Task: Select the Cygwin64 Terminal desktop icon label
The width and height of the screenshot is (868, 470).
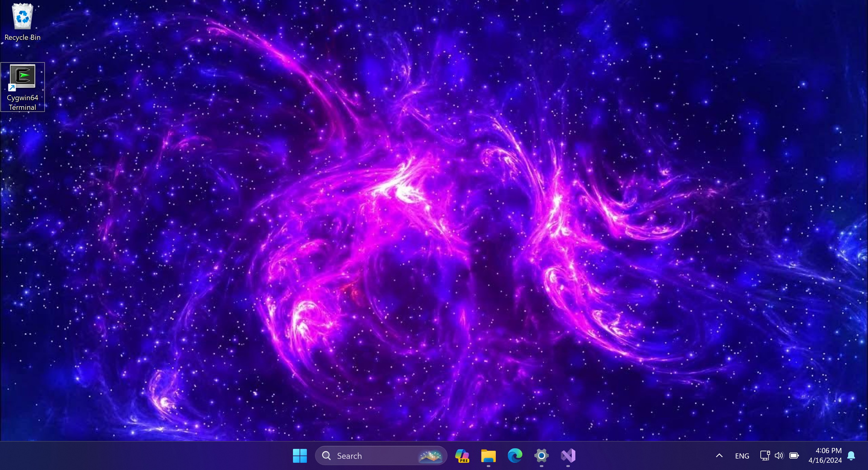Action: [22, 102]
